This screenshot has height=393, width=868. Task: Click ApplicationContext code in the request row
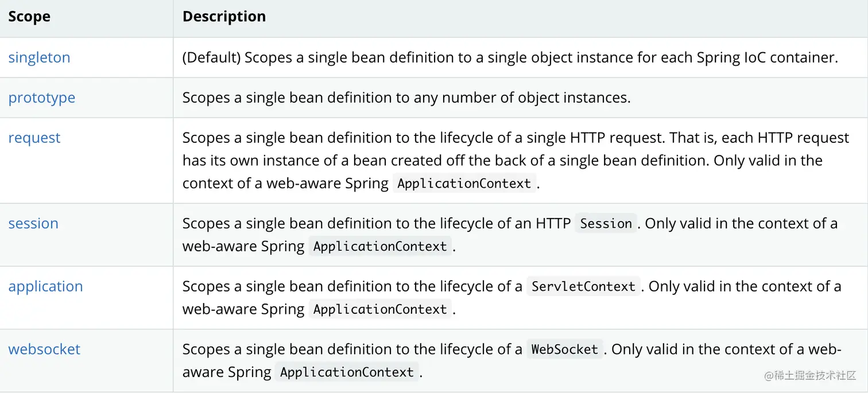pos(464,184)
